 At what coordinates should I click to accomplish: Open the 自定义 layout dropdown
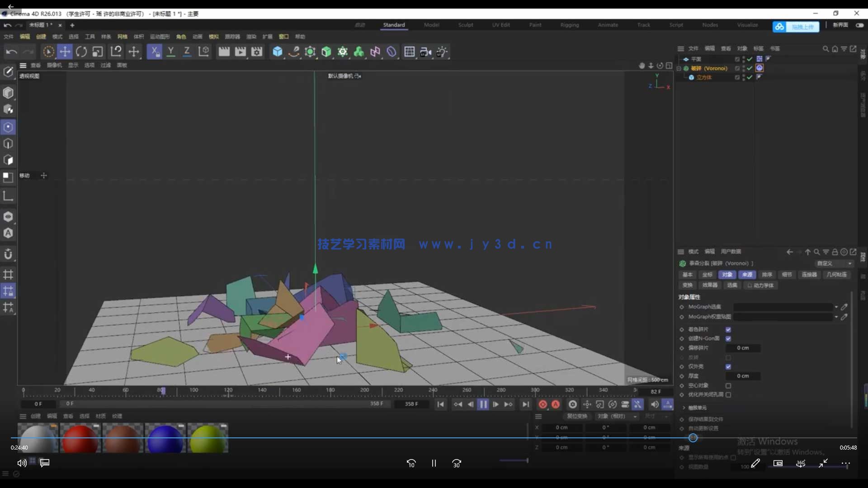point(834,263)
